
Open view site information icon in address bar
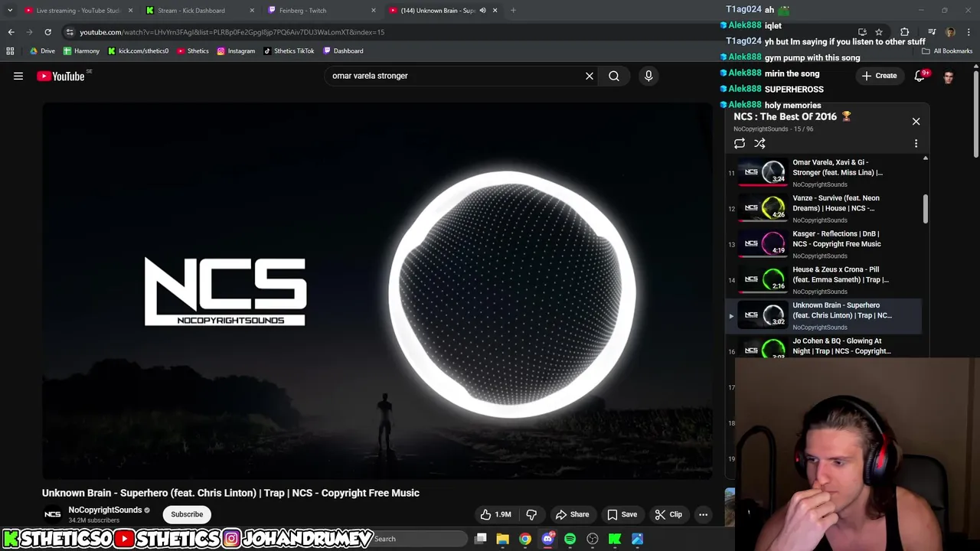[70, 32]
